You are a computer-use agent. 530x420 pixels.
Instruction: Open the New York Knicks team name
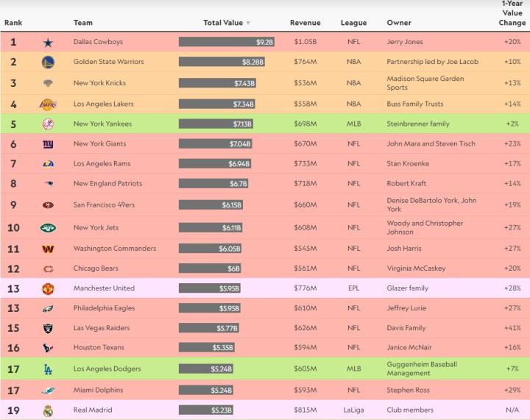tap(98, 83)
